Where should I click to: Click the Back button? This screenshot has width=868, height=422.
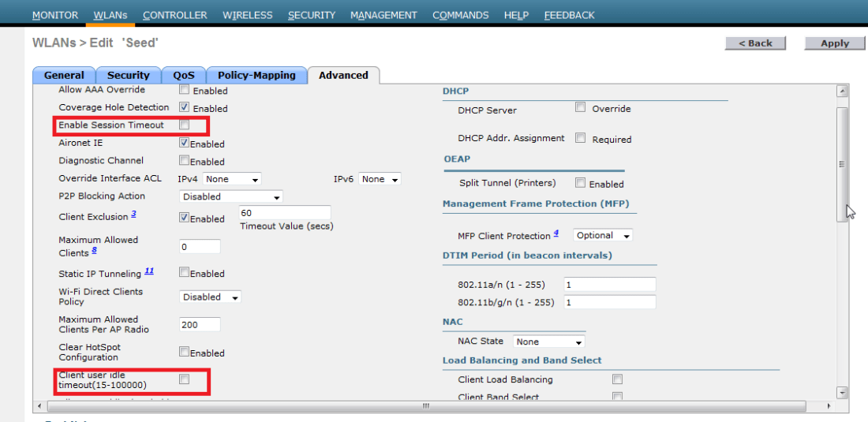[x=755, y=43]
